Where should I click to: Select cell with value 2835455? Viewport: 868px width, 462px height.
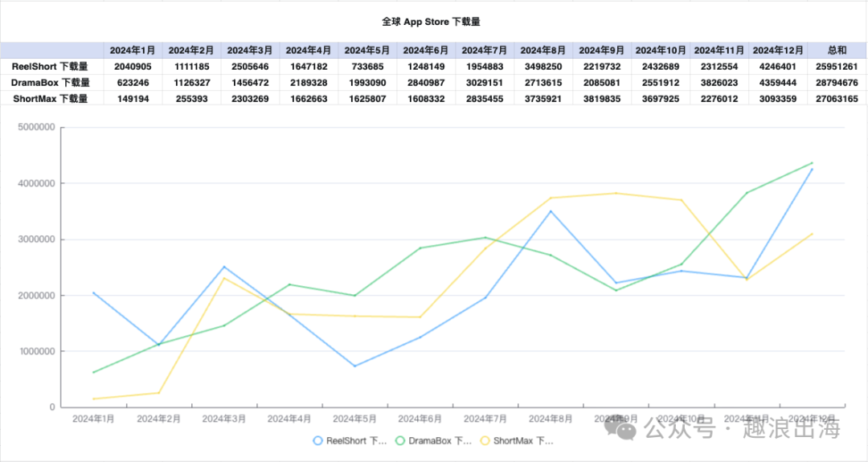(485, 99)
